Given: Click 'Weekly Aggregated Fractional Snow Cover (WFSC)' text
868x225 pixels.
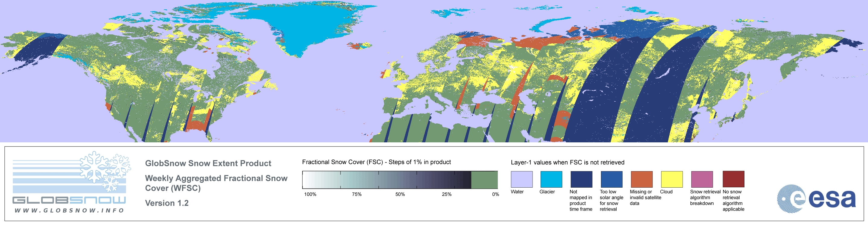Looking at the screenshot, I should pyautogui.click(x=216, y=183).
